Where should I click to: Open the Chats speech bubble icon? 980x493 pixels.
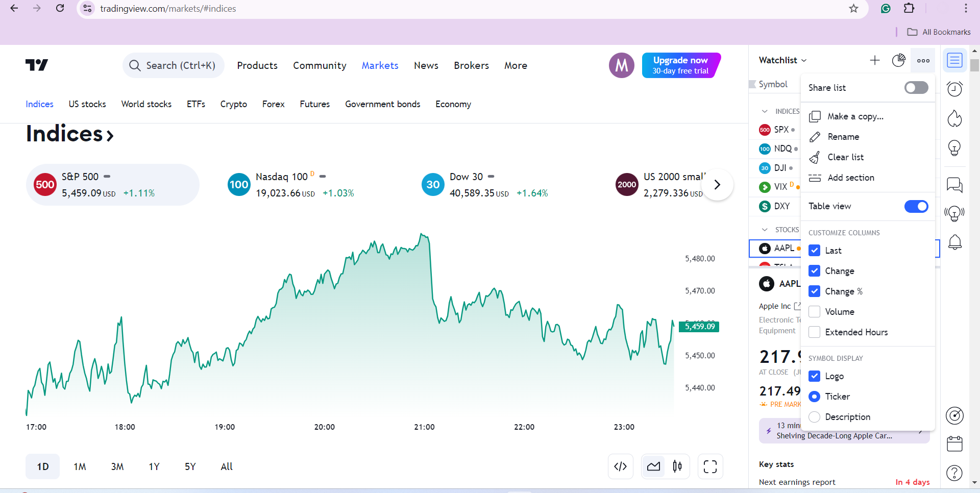(x=954, y=184)
